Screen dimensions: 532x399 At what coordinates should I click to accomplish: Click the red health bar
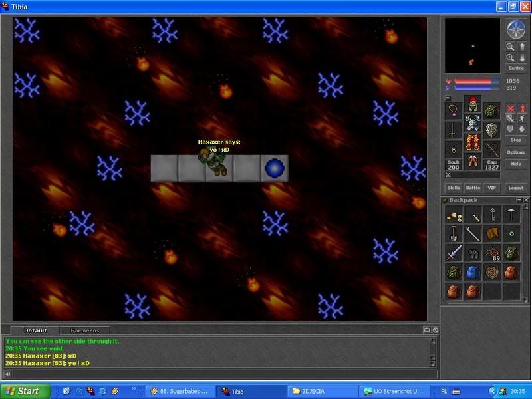(x=477, y=81)
